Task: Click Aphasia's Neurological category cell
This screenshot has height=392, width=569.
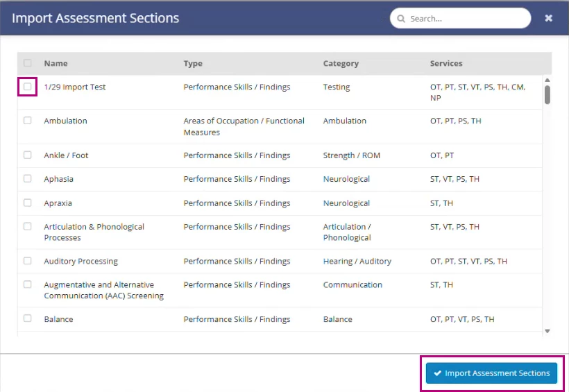Action: pos(346,179)
